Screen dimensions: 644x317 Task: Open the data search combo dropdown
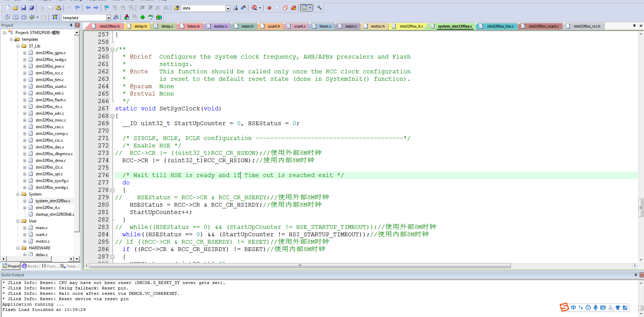pos(228,8)
